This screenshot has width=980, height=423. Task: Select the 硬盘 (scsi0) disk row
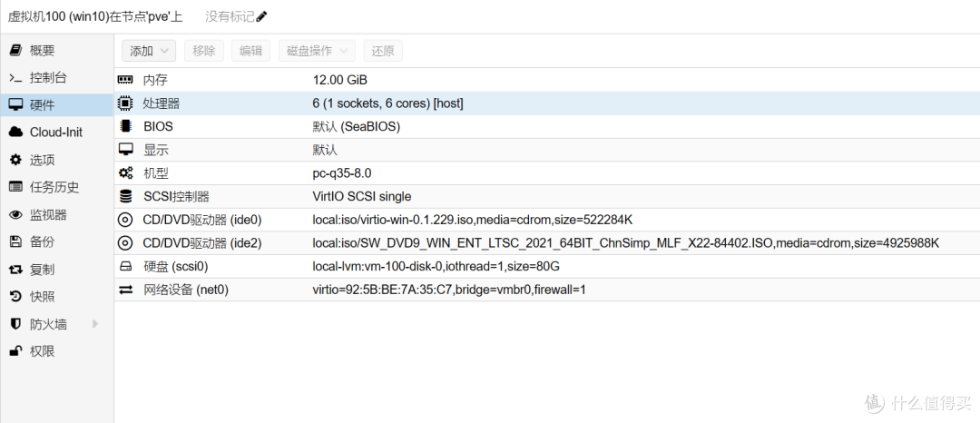click(547, 266)
